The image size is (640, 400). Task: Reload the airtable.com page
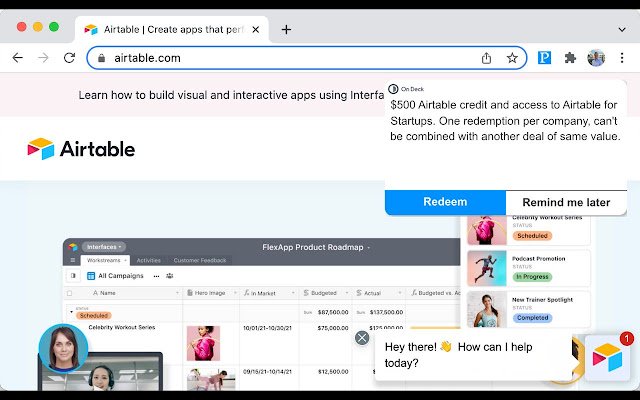(x=69, y=58)
